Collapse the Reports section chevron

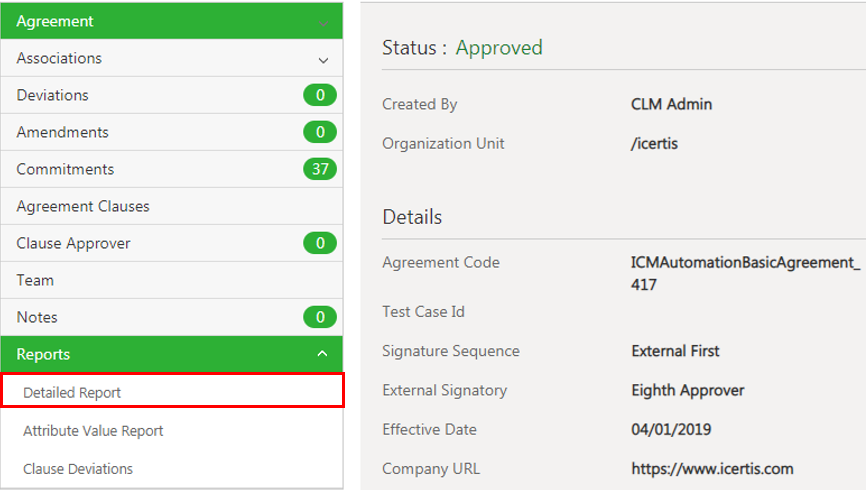point(322,354)
